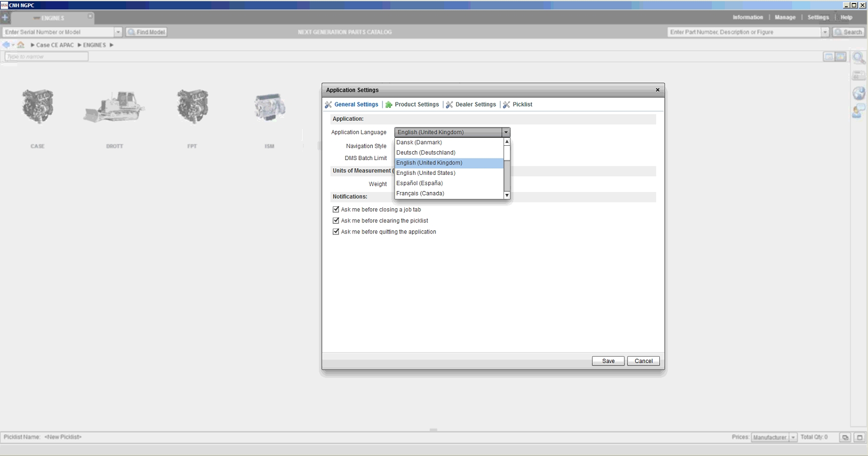Open the Prices Manufacturer dropdown
868x456 pixels.
coord(773,437)
